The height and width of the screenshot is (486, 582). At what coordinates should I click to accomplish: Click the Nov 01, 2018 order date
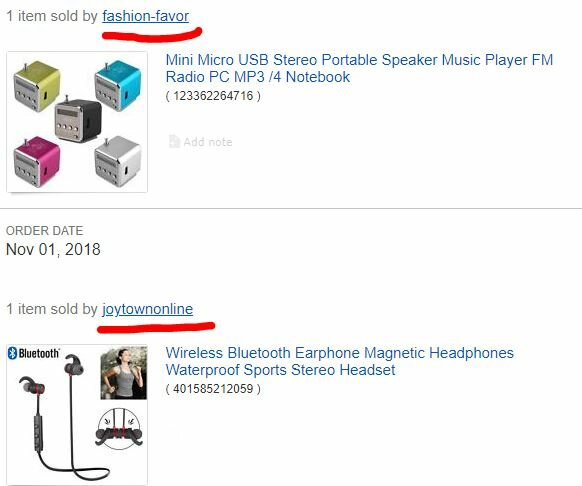(x=53, y=249)
